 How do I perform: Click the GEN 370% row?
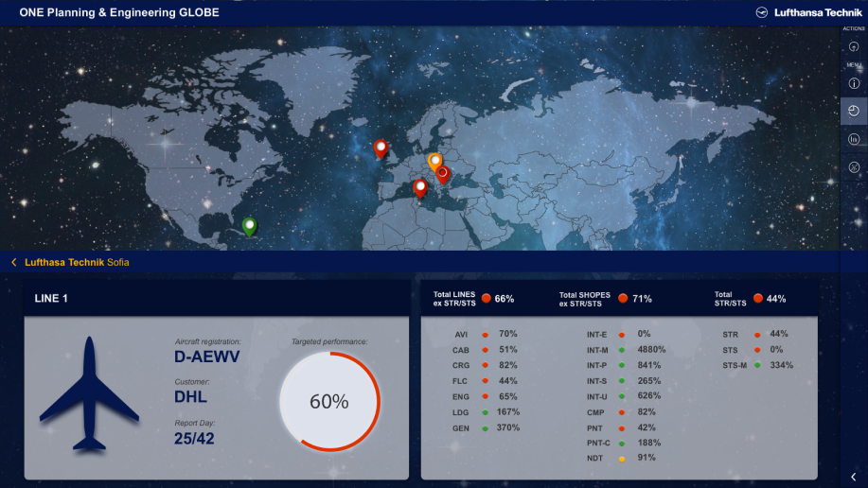[x=486, y=427]
